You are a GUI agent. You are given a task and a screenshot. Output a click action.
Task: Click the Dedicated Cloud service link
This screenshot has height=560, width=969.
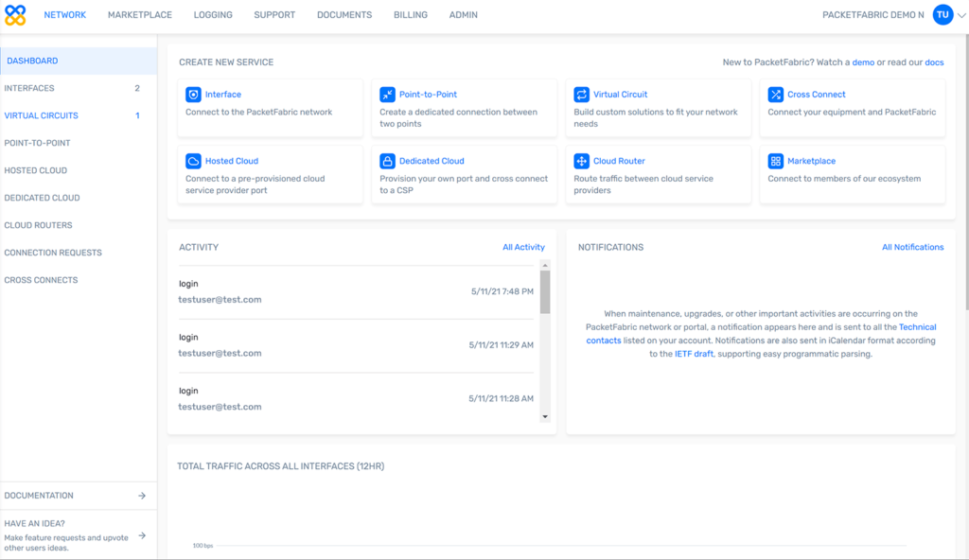432,162
